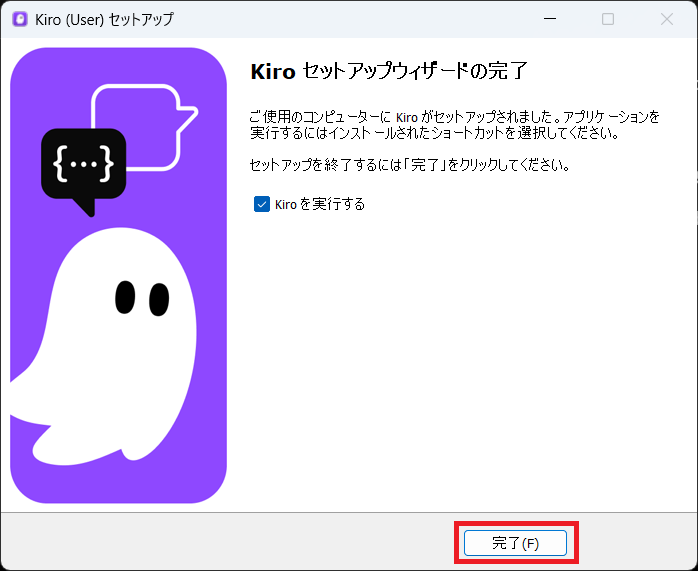
Task: Click the Kiro ghost illustration
Action: 118,275
